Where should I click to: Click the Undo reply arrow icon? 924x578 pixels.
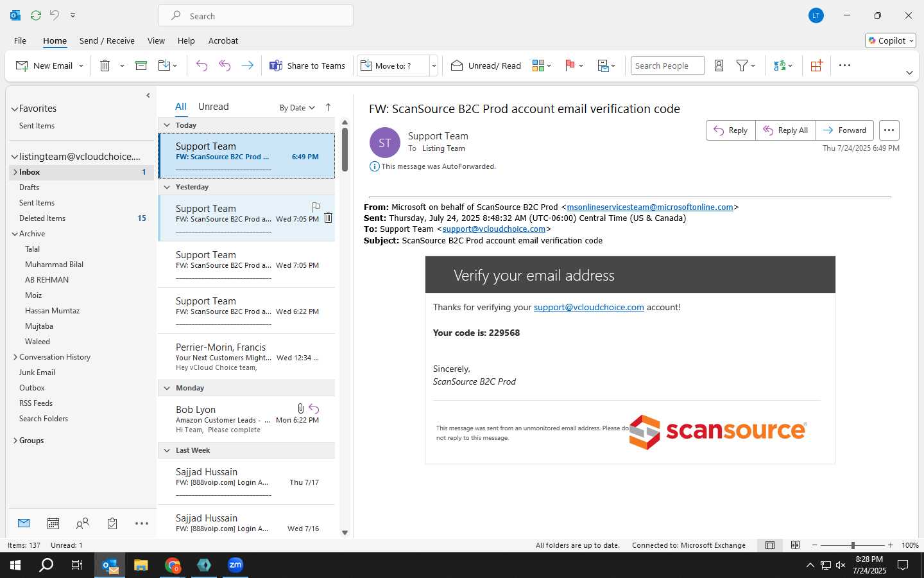click(x=201, y=66)
